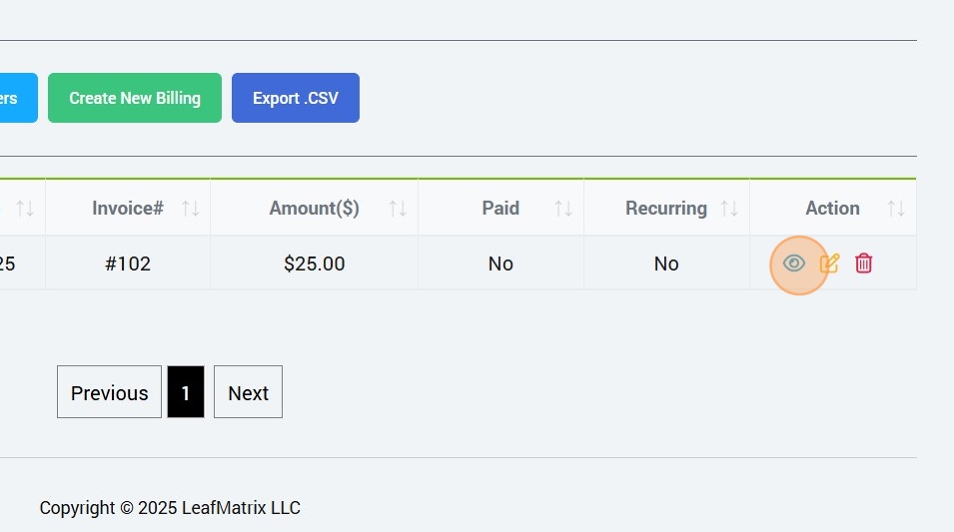
Task: Click the No value under Recurring
Action: click(666, 264)
